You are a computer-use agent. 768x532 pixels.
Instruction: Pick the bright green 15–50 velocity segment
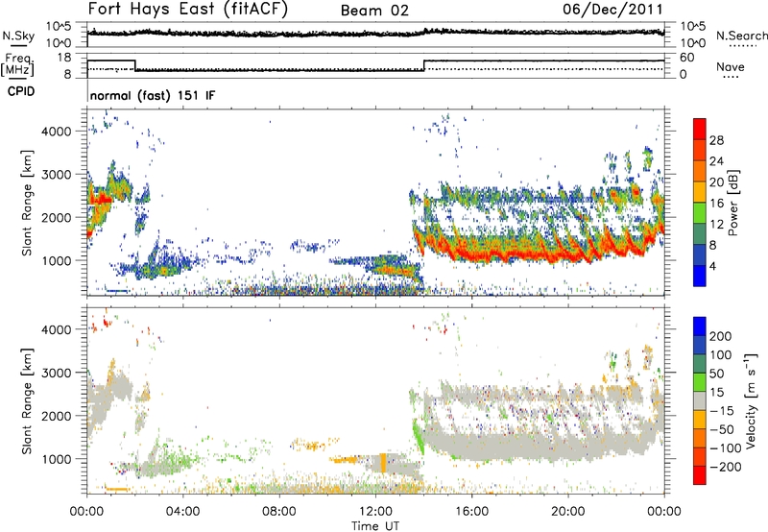pos(700,382)
